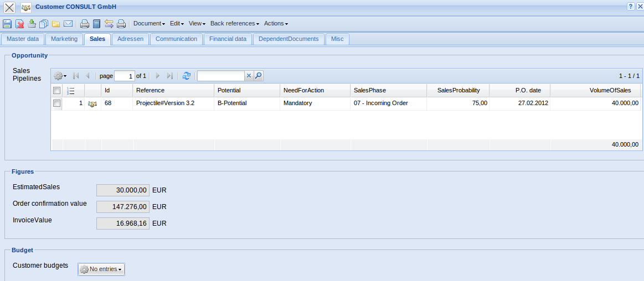Click the page number input field
Viewport: 644px width, 281px height.
(124, 76)
